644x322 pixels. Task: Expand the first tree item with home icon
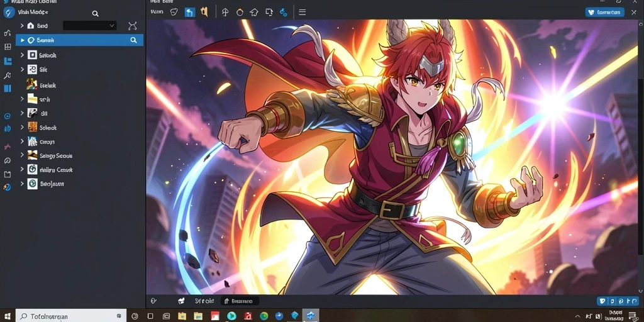(x=22, y=25)
